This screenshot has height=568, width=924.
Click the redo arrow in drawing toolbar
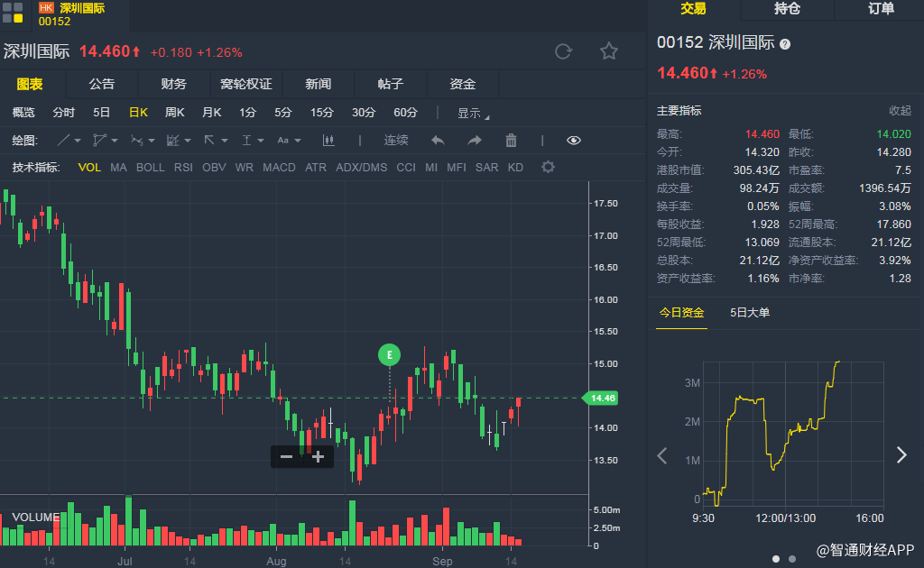coord(475,141)
